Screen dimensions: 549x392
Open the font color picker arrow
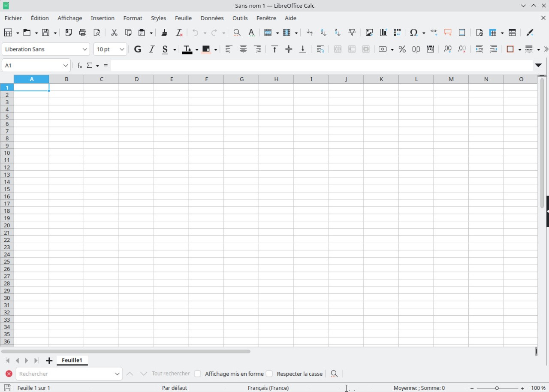point(197,49)
